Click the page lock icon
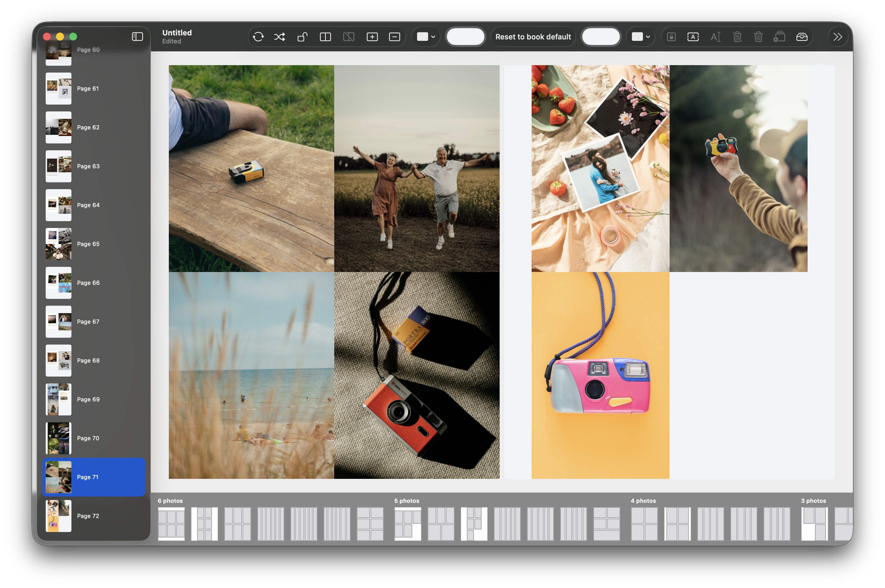 click(671, 37)
